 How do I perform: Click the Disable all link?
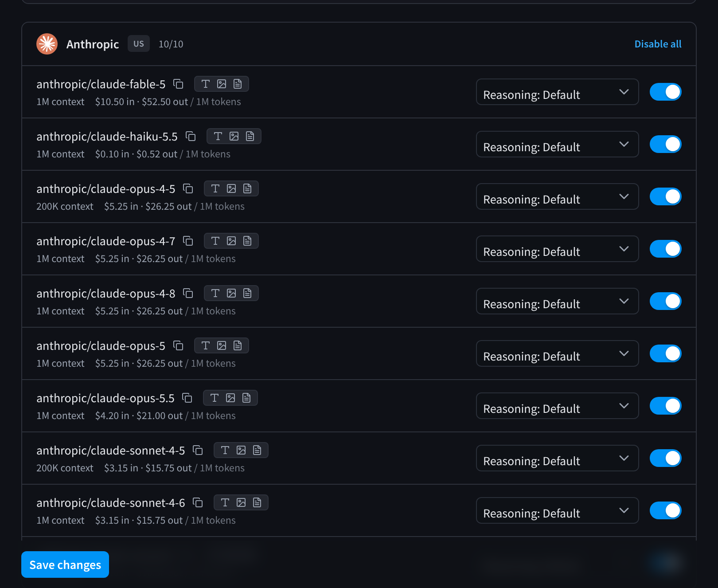tap(658, 44)
